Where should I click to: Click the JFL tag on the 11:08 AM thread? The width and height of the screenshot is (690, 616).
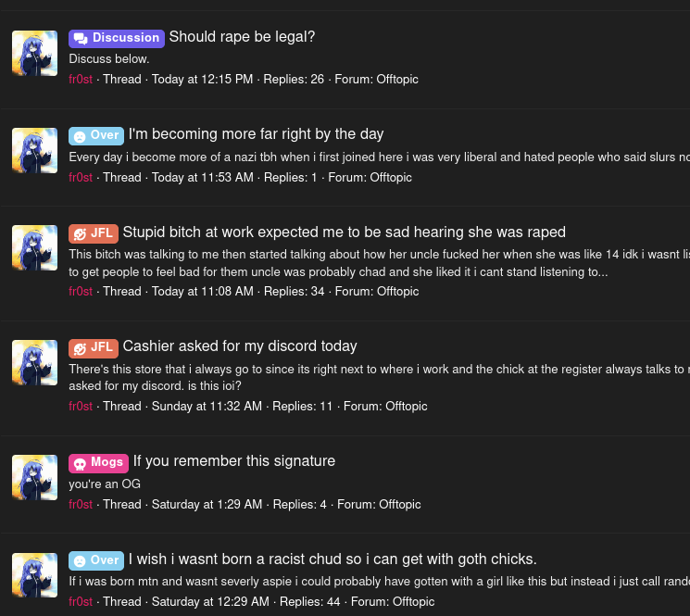tap(93, 233)
